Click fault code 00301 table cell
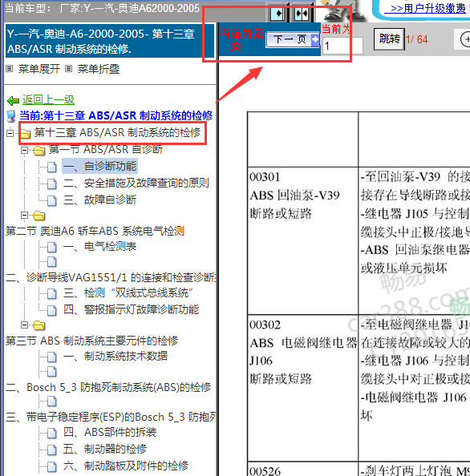This screenshot has width=470, height=476. click(302, 240)
